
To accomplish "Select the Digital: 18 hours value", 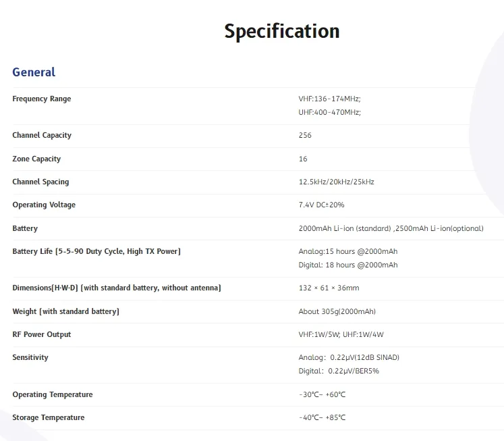I will click(x=347, y=265).
